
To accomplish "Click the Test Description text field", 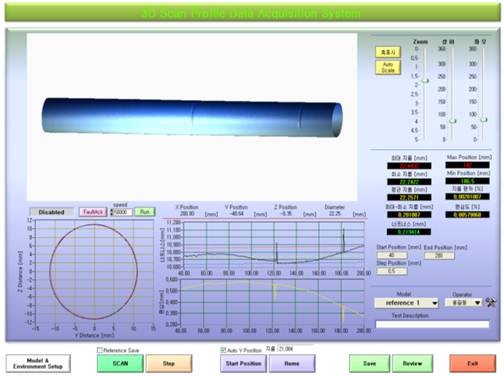I will 432,324.
